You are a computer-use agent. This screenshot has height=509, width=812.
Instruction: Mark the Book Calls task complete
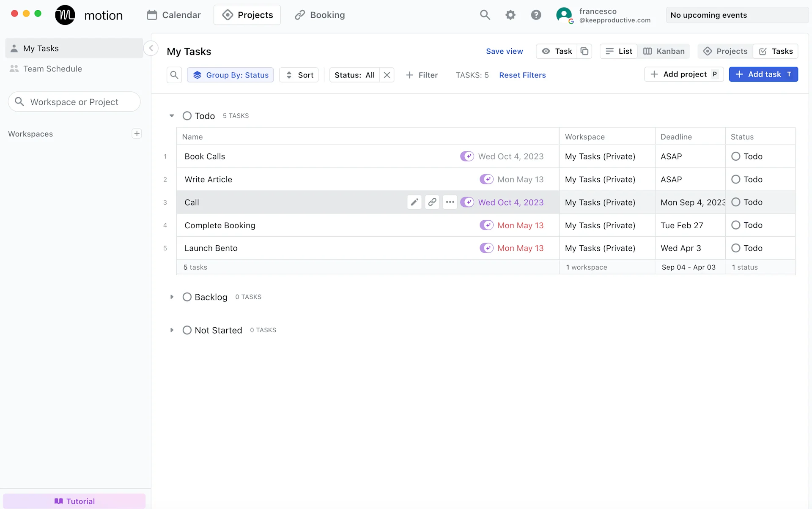735,156
